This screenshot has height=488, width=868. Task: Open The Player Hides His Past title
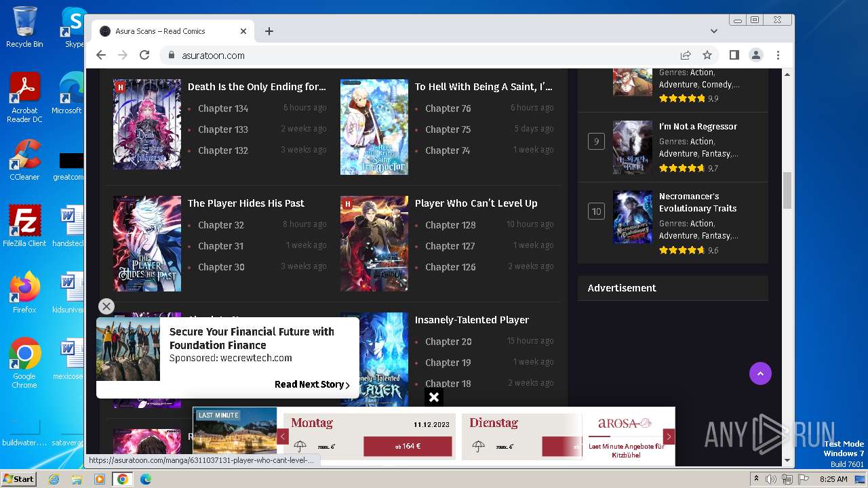click(245, 203)
